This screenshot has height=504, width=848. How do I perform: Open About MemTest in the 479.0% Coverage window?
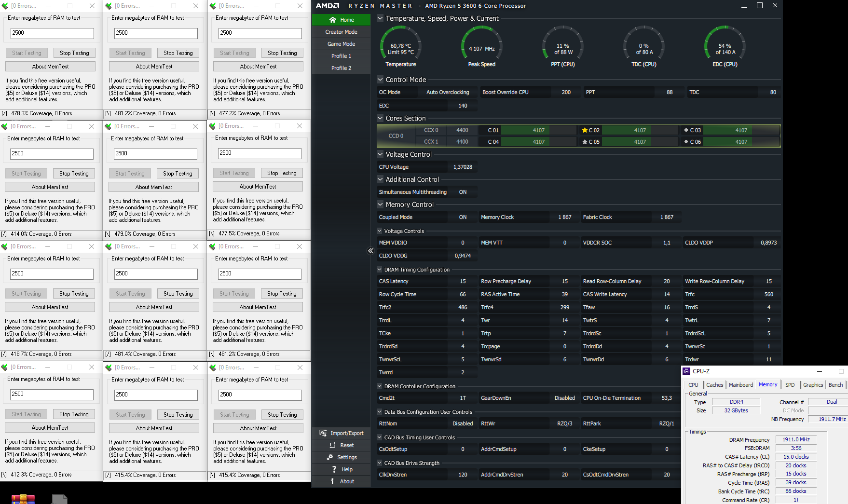153,187
